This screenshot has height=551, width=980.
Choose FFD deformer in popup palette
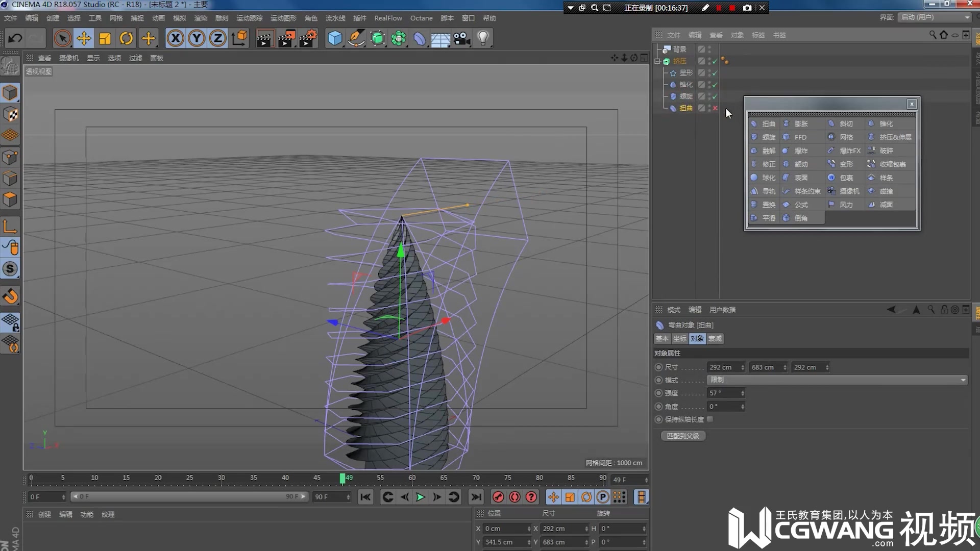pos(800,137)
